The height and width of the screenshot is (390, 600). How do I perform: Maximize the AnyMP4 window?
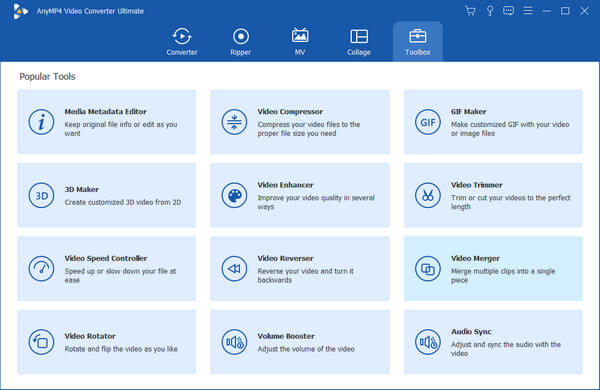[565, 11]
